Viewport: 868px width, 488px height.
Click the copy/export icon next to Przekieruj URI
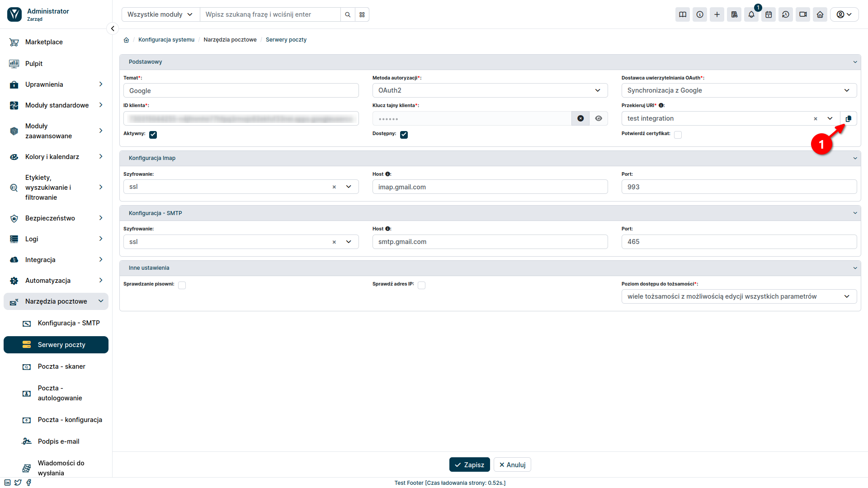pos(848,118)
